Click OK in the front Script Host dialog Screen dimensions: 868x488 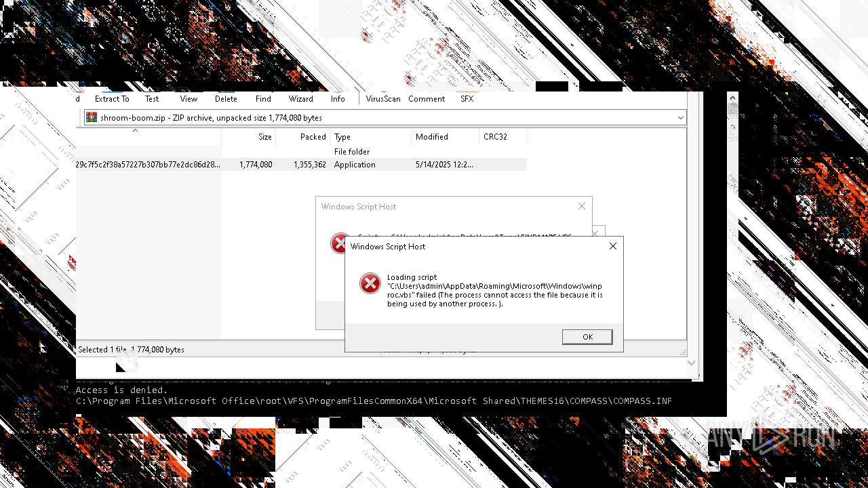tap(587, 337)
